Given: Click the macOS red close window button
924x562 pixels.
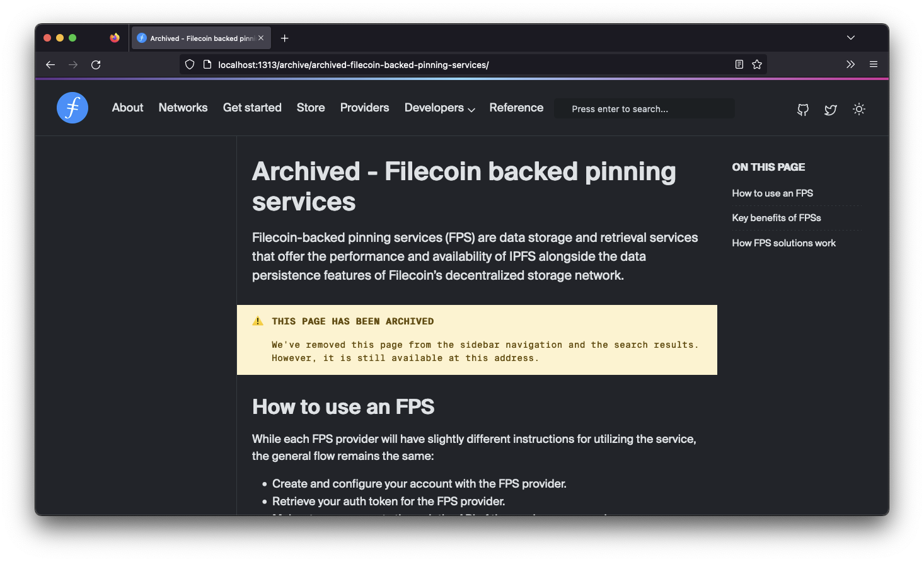Looking at the screenshot, I should click(47, 38).
